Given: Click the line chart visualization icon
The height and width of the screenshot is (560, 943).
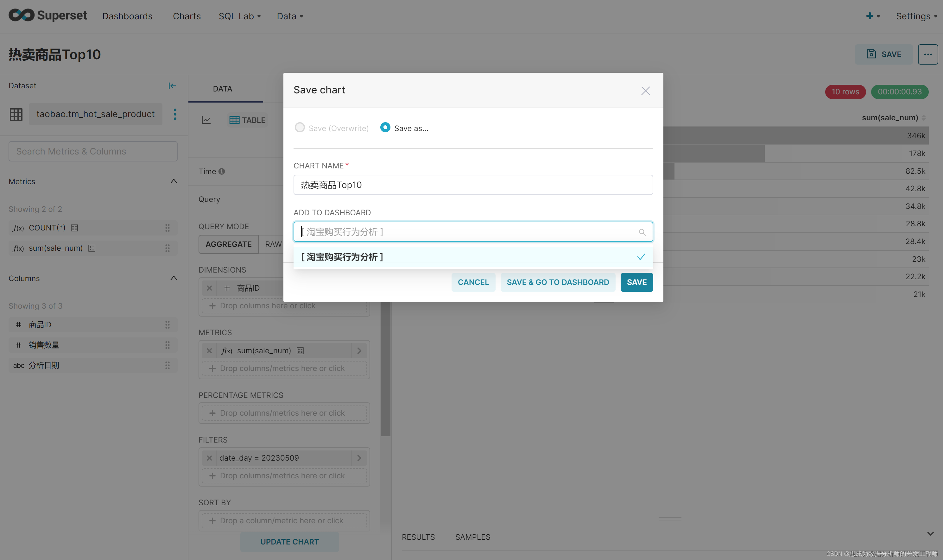Looking at the screenshot, I should pos(206,120).
